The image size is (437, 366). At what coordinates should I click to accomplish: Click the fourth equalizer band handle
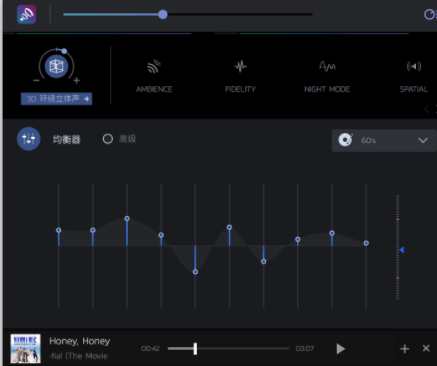click(161, 235)
